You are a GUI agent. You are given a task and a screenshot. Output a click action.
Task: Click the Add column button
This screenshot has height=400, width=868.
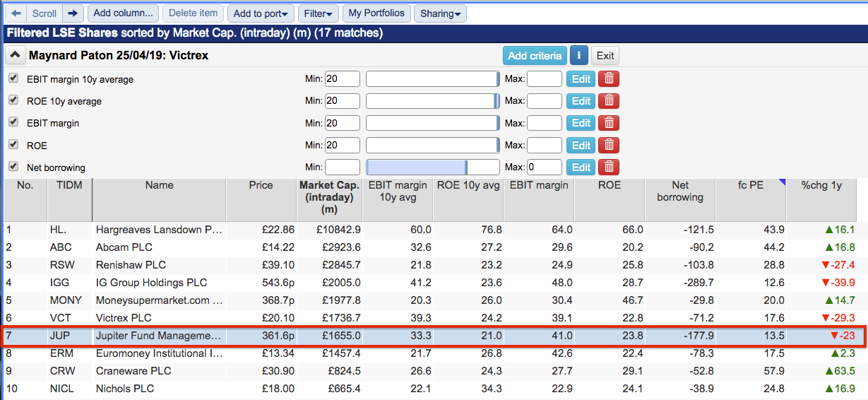click(x=124, y=13)
